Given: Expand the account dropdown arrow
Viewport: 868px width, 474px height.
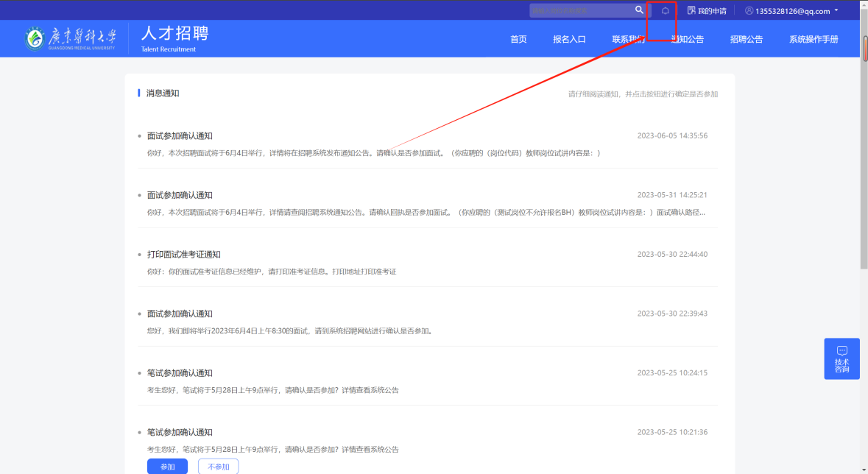Looking at the screenshot, I should click(x=836, y=10).
